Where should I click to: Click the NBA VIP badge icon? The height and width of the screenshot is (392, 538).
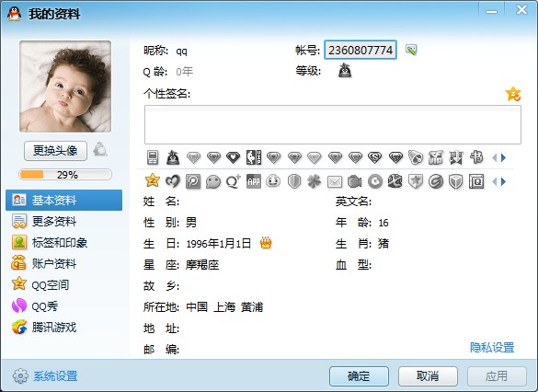(x=254, y=157)
